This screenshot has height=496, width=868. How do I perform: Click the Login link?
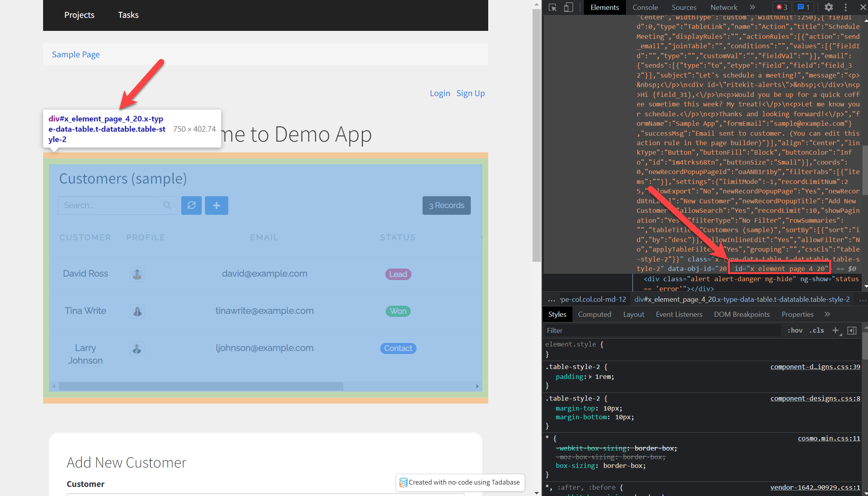tap(440, 93)
